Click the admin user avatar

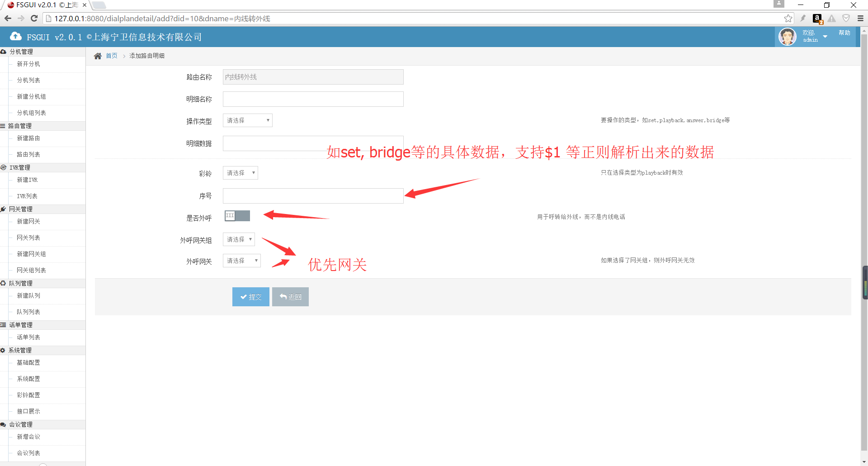[787, 37]
